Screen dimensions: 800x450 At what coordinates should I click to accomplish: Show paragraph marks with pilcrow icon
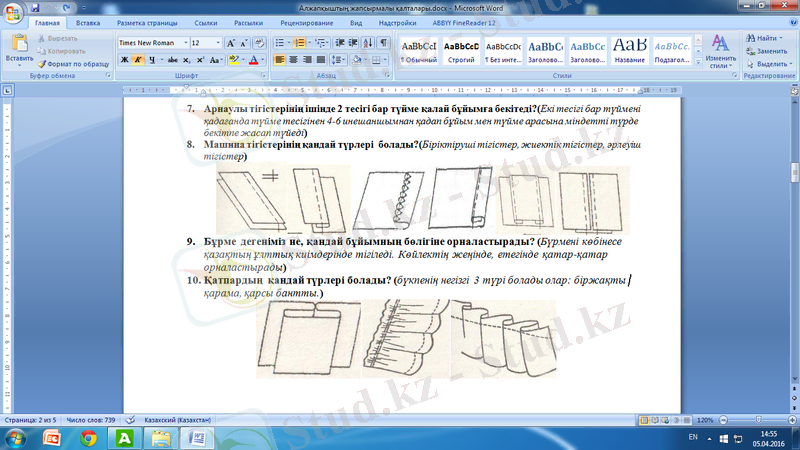385,44
